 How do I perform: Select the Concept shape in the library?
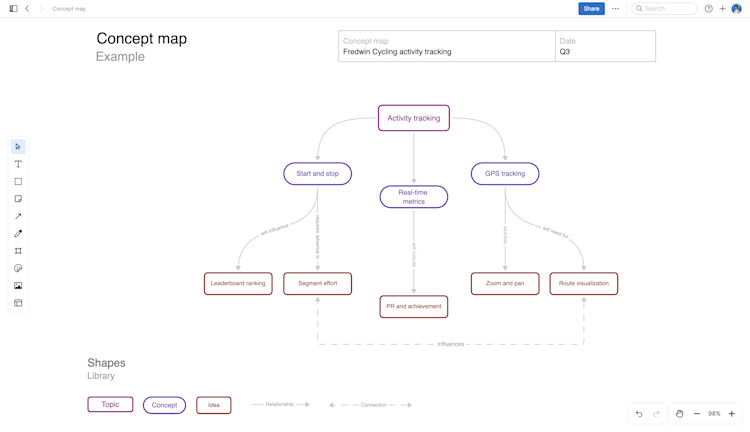click(165, 405)
